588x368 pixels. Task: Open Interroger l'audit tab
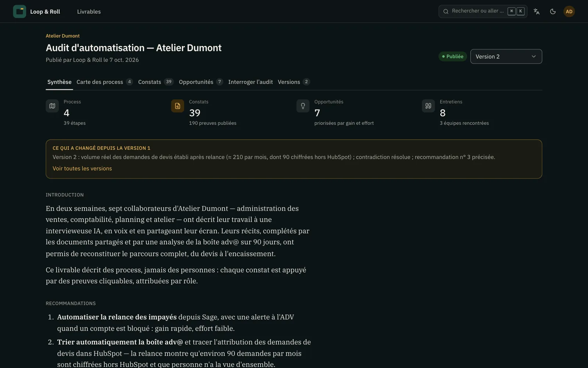(x=250, y=82)
